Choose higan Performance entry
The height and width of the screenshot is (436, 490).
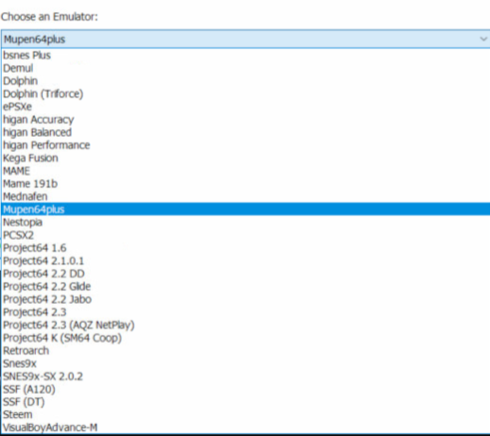point(246,145)
